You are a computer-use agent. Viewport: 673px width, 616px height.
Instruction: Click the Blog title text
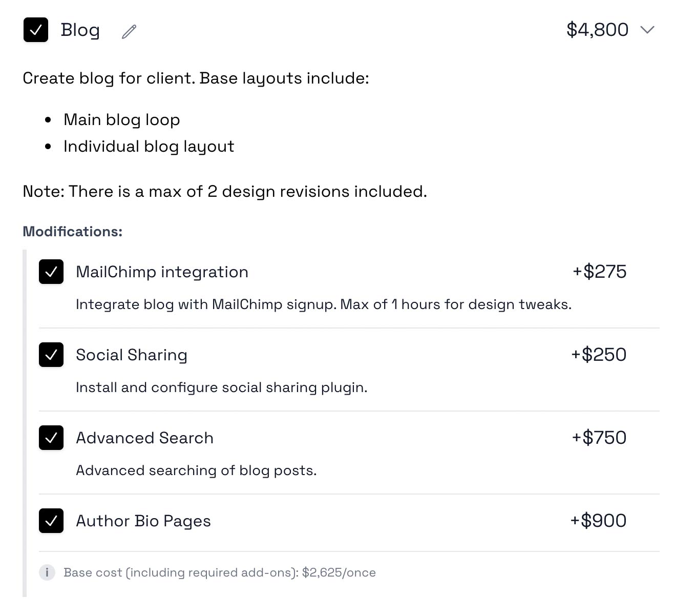pyautogui.click(x=80, y=30)
